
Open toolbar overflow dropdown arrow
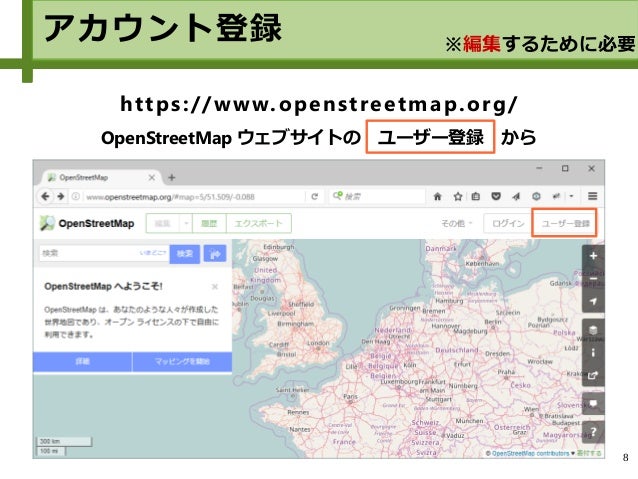[571, 197]
